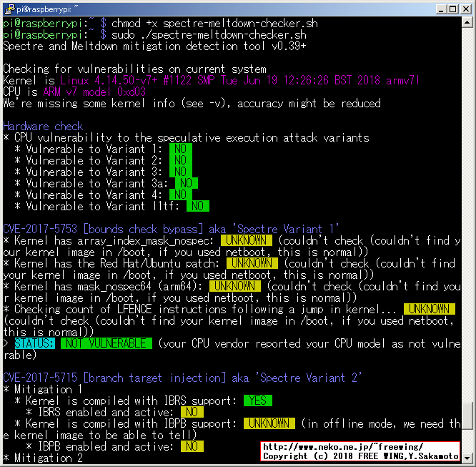This screenshot has width=476, height=467.
Task: Click the 'Mitigation 1' line
Action: (x=43, y=389)
